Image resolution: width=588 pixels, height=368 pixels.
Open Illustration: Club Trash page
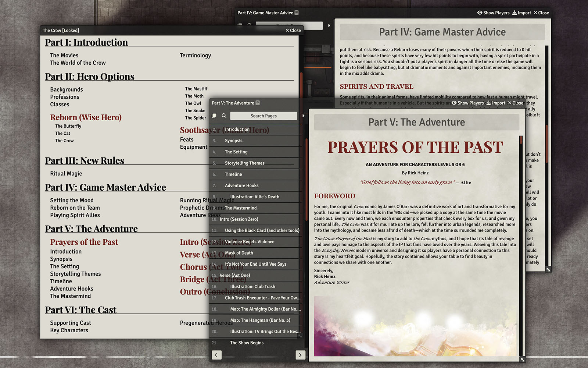coord(256,286)
